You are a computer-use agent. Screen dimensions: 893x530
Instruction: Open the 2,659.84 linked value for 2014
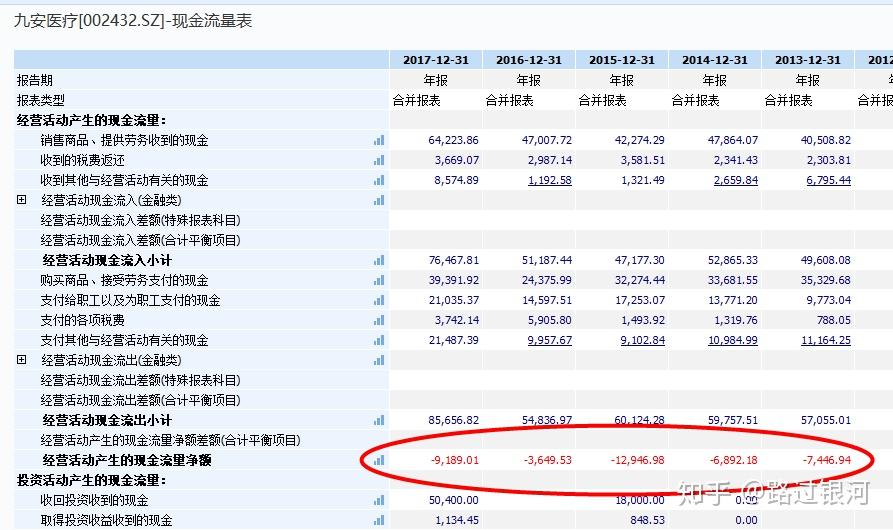click(736, 180)
